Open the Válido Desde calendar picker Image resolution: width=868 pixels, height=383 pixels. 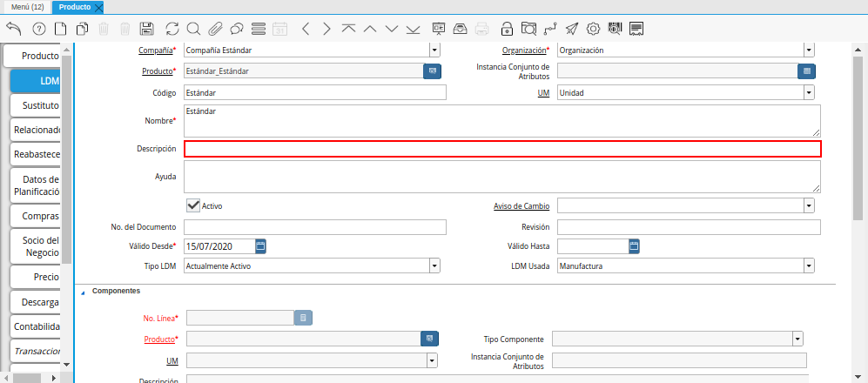click(260, 246)
